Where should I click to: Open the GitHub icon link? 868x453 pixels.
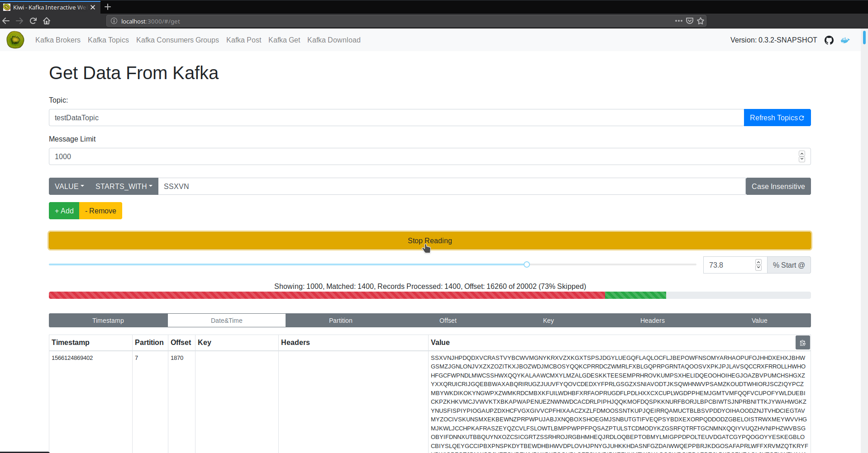pos(829,40)
